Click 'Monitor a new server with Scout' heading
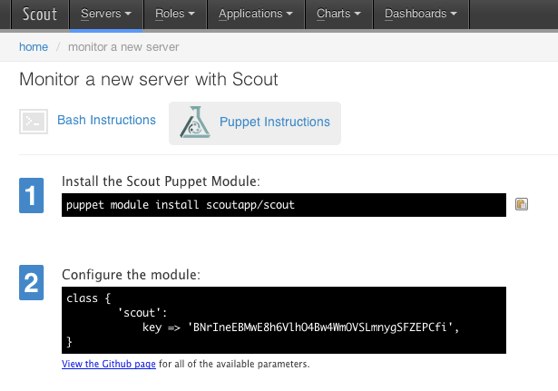The height and width of the screenshot is (391, 558). click(x=149, y=79)
